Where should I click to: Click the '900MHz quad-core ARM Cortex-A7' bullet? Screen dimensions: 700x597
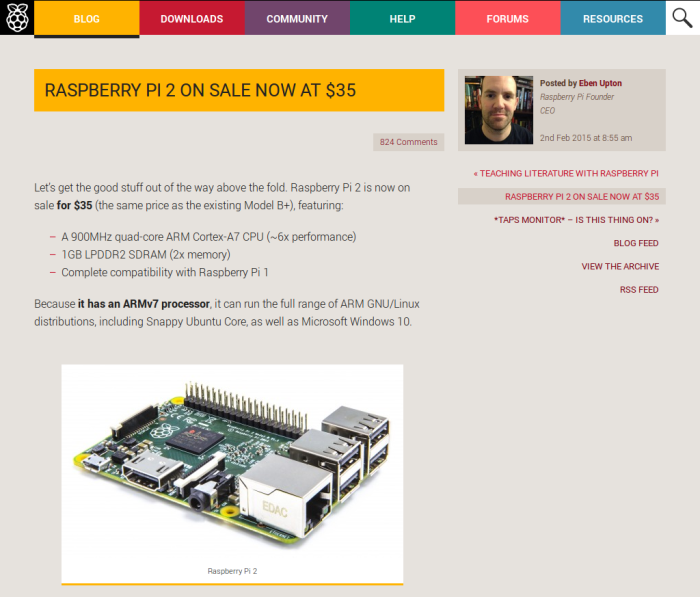pyautogui.click(x=208, y=237)
